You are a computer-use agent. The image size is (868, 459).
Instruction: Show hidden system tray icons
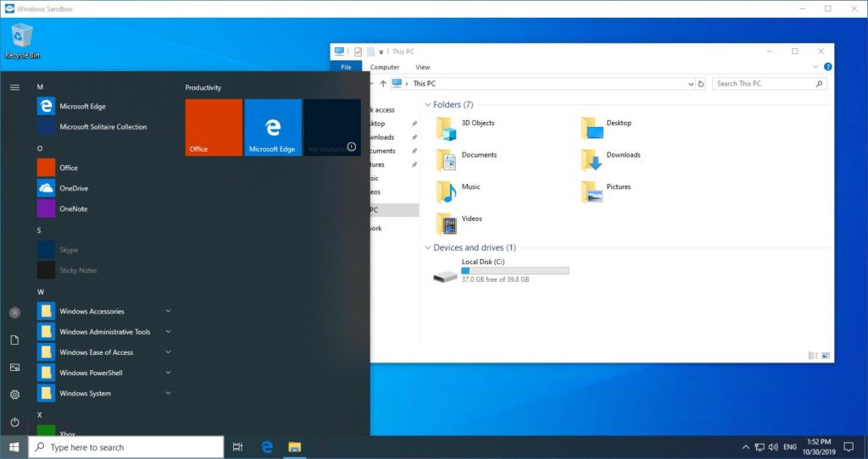(745, 447)
